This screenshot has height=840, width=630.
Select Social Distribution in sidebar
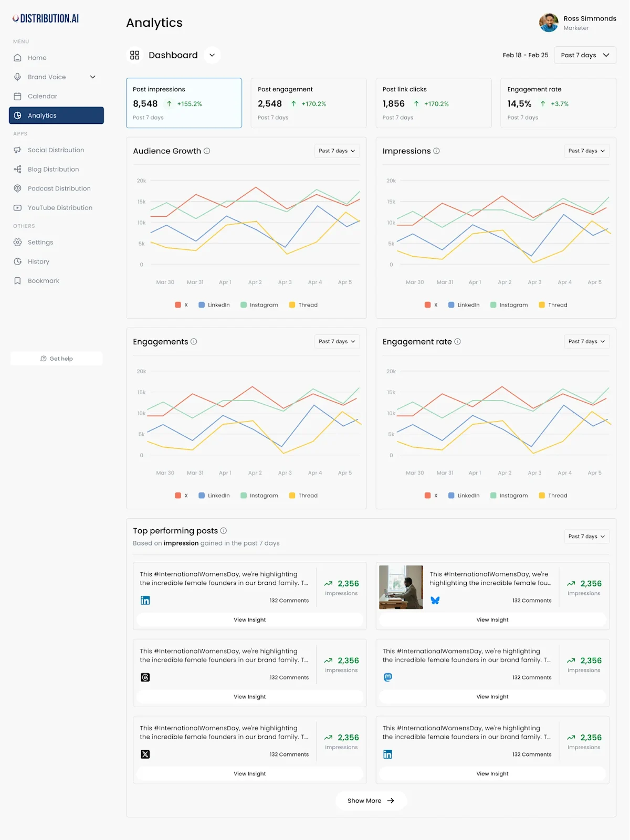[56, 150]
